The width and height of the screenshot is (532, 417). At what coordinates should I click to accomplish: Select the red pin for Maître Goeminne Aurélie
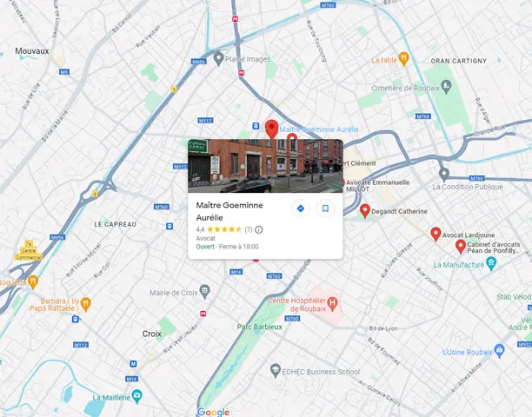pyautogui.click(x=272, y=129)
